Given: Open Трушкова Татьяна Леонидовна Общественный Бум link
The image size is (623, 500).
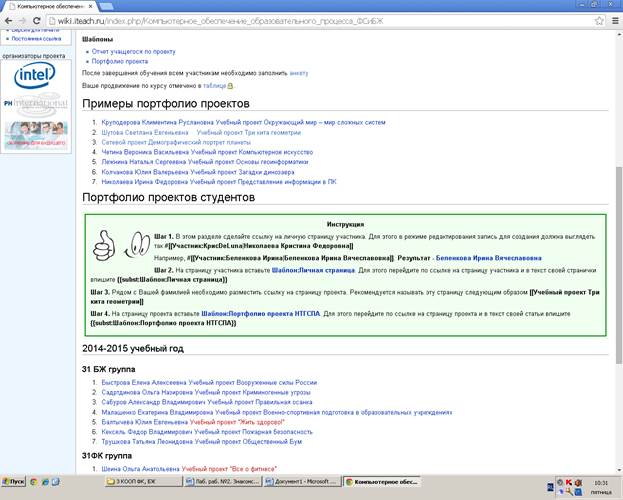Looking at the screenshot, I should [201, 442].
